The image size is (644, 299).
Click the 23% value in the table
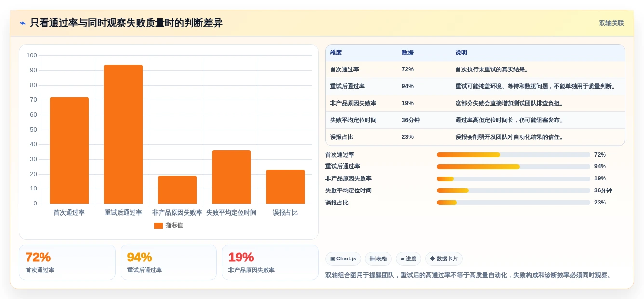(x=408, y=137)
